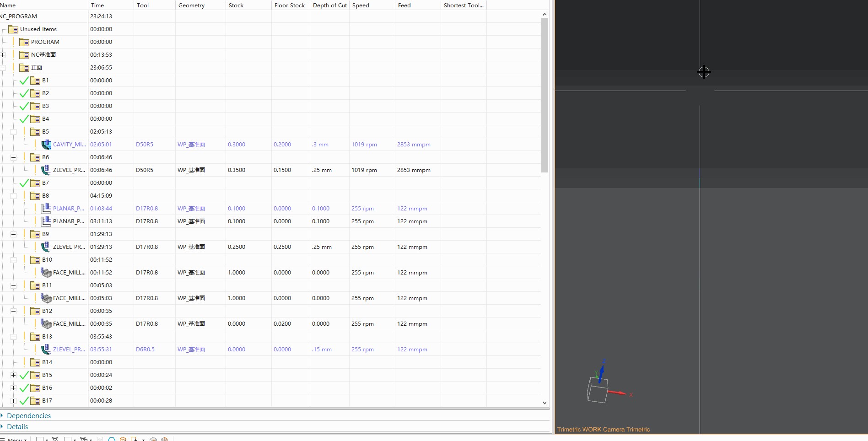Click the 正面 program group icon

click(x=24, y=68)
